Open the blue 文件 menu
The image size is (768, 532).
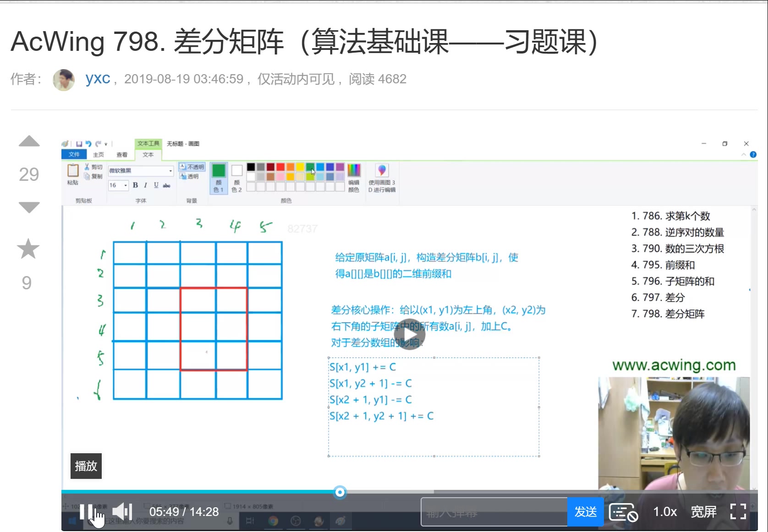point(74,155)
